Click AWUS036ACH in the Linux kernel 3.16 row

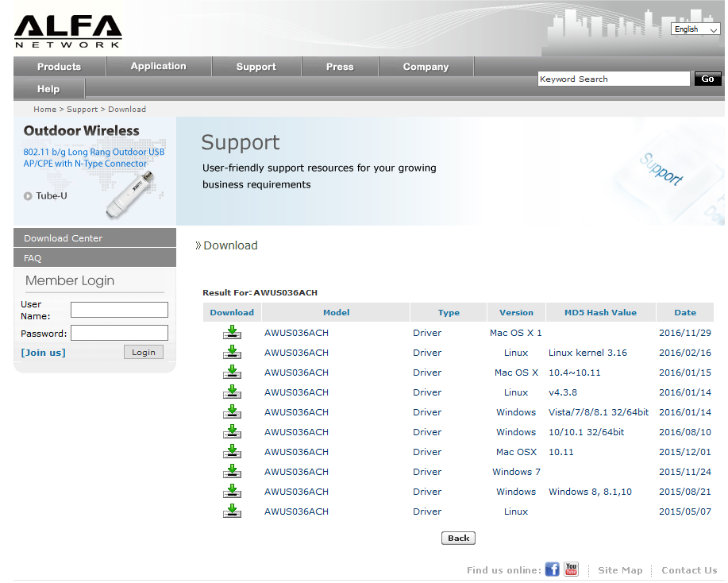(x=296, y=353)
